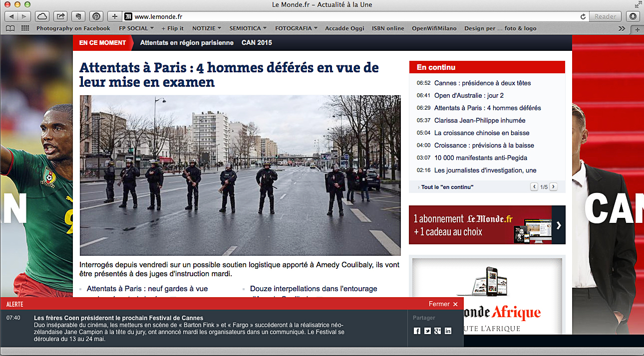This screenshot has width=644, height=356.
Task: Go to next 'En continu' page arrow
Action: 553,187
